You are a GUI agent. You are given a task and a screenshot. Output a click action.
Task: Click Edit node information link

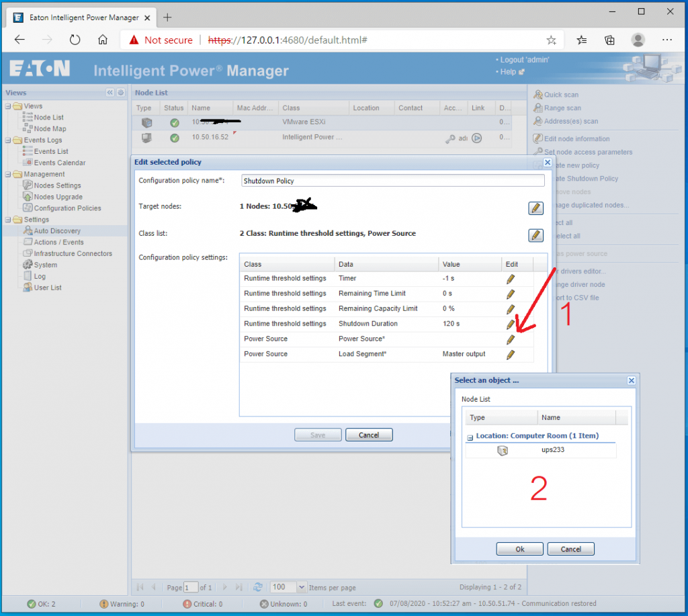pos(576,138)
